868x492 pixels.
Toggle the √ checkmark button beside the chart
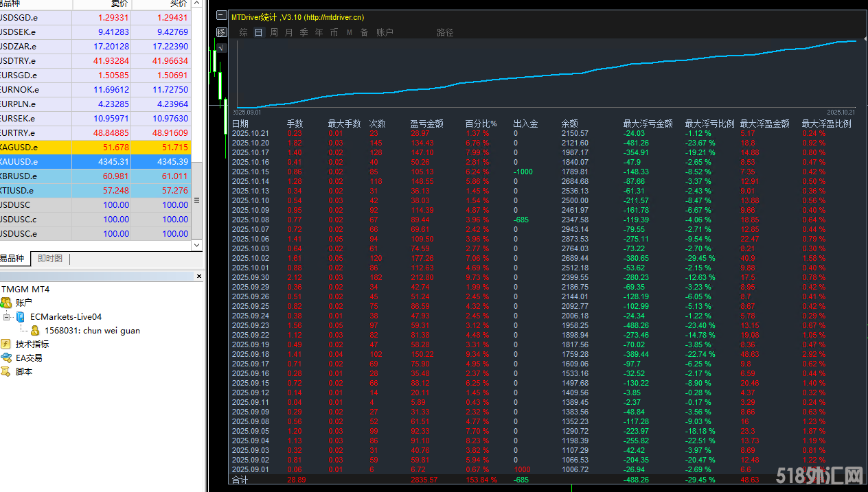tap(221, 47)
